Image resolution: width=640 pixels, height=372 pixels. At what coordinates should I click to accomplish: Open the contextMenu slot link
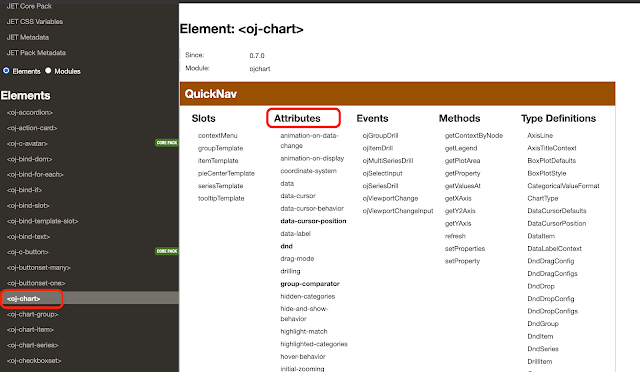(x=218, y=136)
